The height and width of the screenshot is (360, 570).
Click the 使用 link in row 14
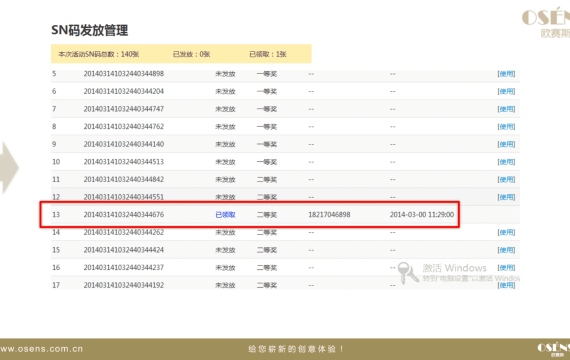506,232
